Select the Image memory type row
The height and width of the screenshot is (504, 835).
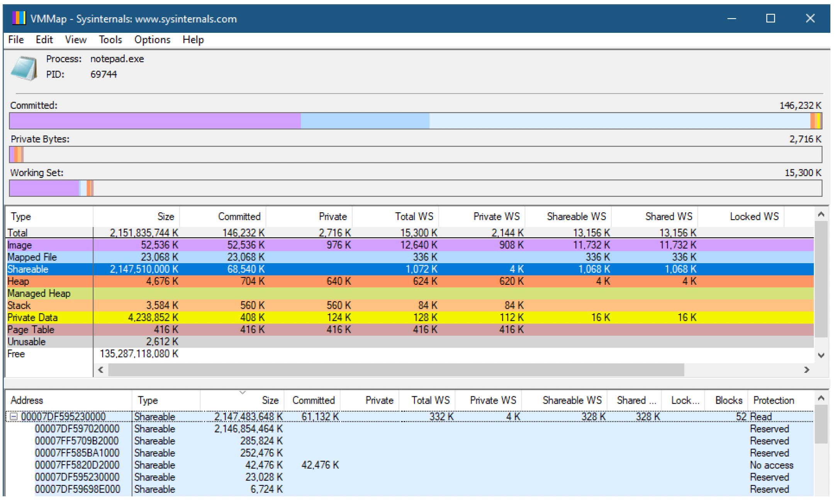(x=410, y=245)
